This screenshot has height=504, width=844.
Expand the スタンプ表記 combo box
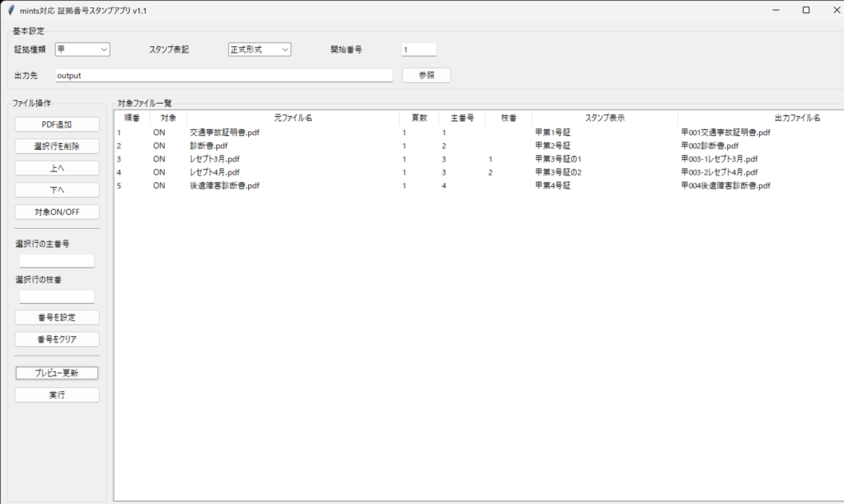click(x=259, y=49)
